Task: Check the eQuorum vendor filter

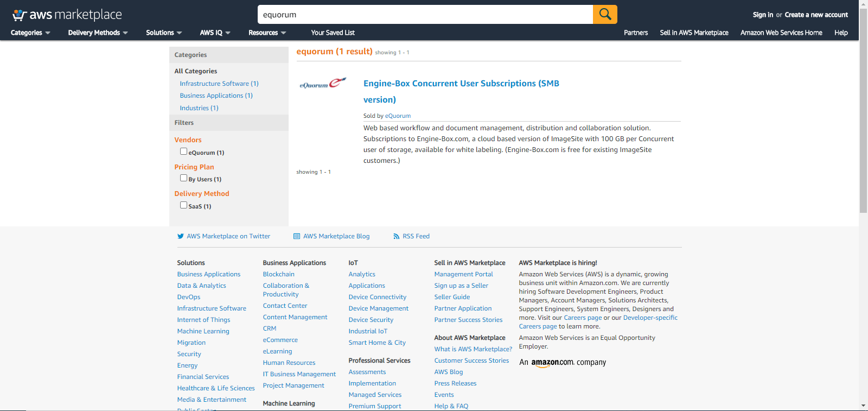Action: [183, 151]
